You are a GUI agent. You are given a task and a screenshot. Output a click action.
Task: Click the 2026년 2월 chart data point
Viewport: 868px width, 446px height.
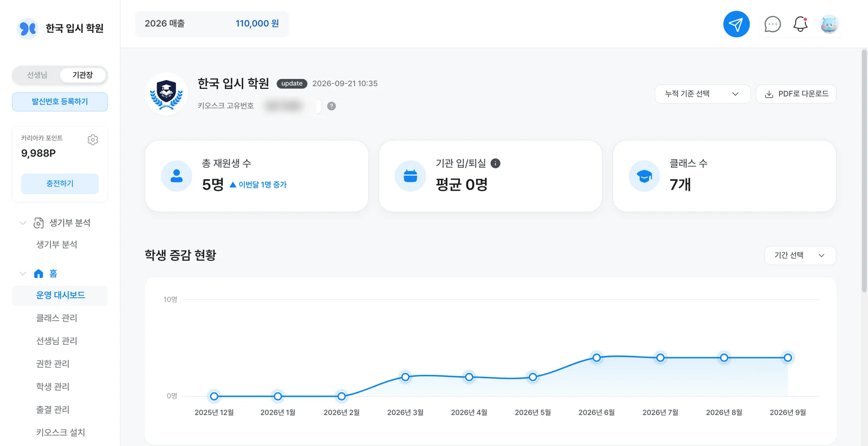point(342,396)
